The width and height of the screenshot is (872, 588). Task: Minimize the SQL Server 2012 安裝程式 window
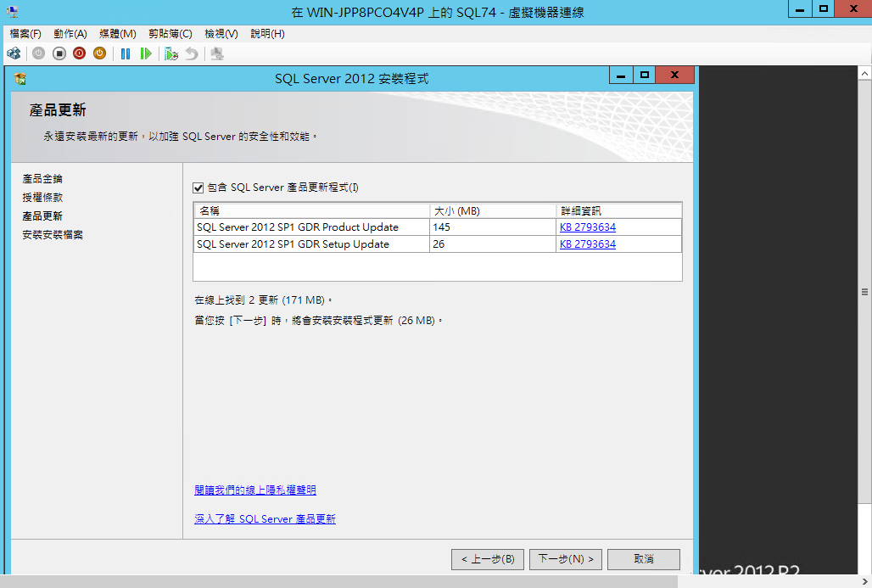tap(621, 76)
